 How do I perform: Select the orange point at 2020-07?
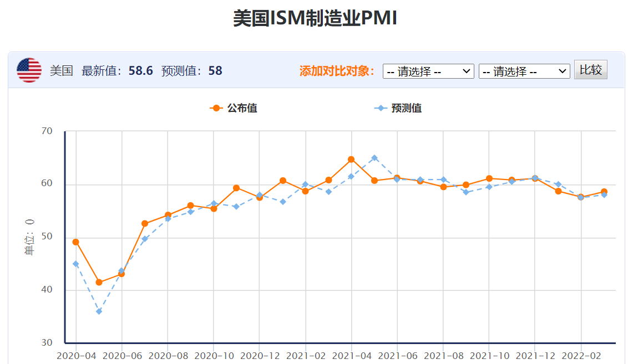click(x=145, y=224)
